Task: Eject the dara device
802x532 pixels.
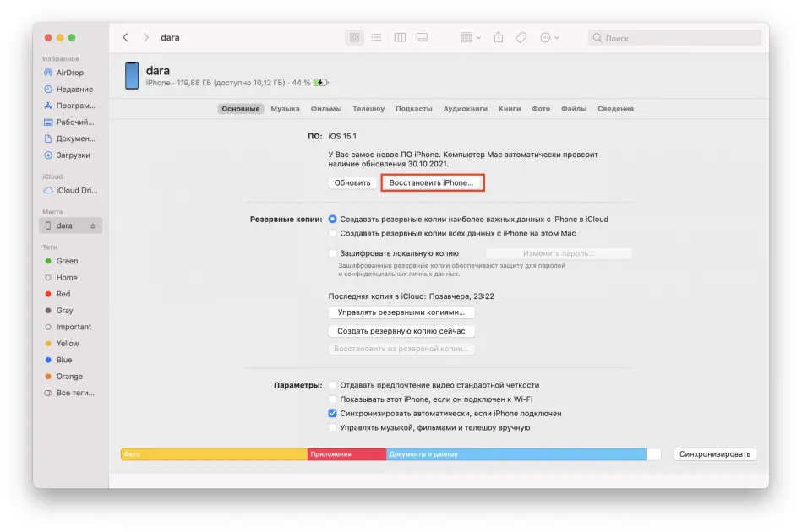Action: point(93,225)
